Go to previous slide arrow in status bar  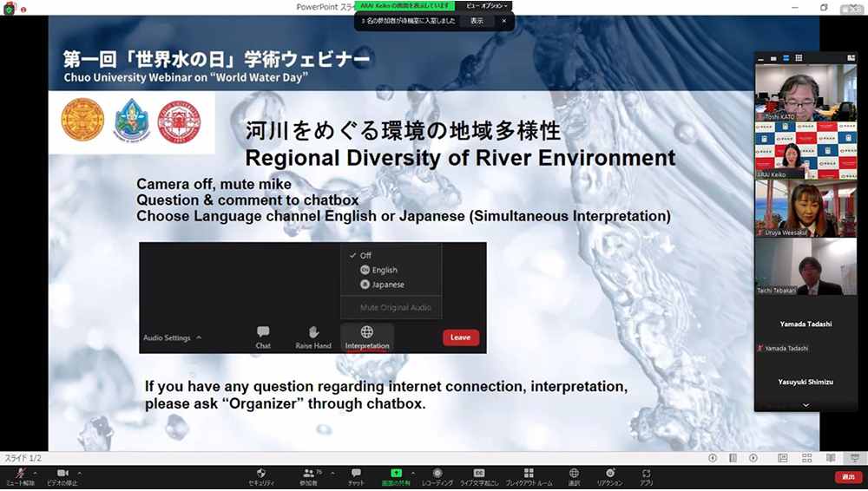(x=713, y=458)
